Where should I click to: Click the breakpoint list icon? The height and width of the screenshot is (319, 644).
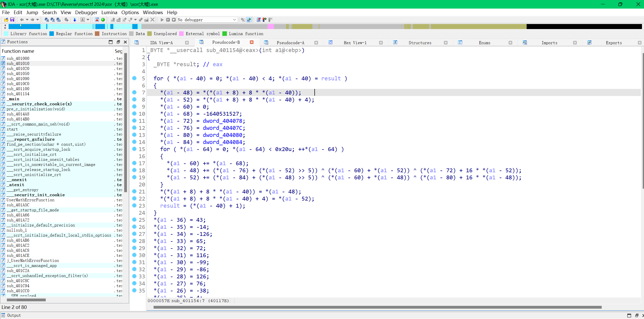coord(259,20)
